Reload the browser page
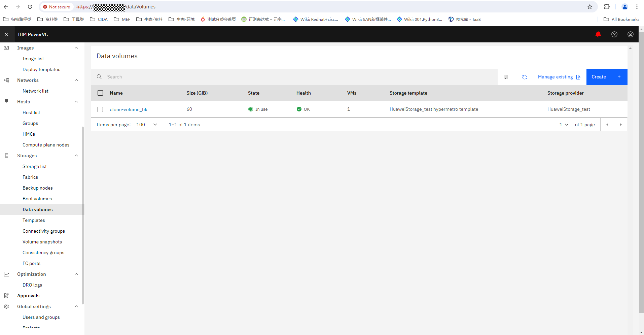This screenshot has width=644, height=335. (x=30, y=7)
